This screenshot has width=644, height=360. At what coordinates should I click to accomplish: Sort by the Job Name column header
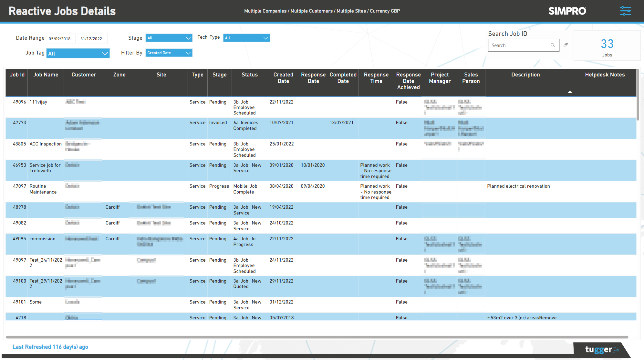click(x=46, y=75)
